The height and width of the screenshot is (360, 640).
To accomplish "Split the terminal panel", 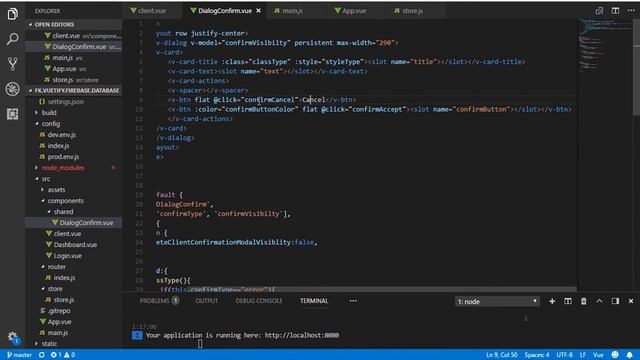I will tap(568, 301).
